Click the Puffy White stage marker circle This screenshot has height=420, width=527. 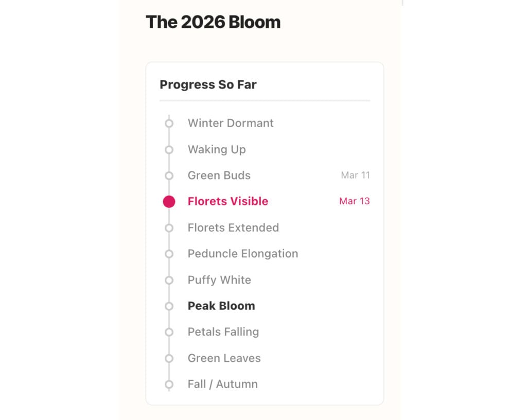pos(169,279)
